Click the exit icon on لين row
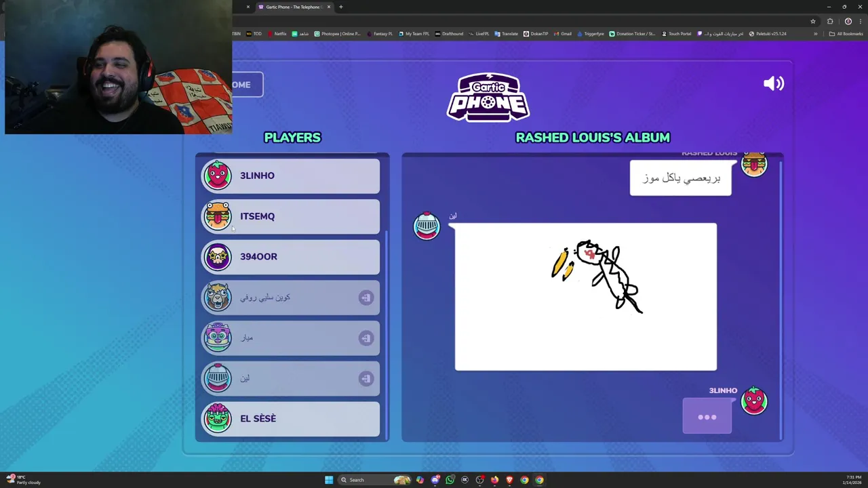The height and width of the screenshot is (488, 868). 366,378
